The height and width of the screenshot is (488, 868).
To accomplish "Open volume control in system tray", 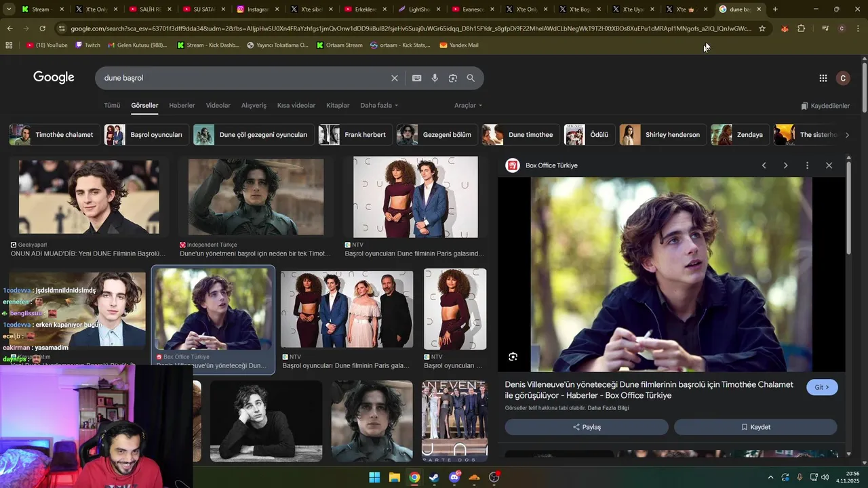I will pos(825,477).
